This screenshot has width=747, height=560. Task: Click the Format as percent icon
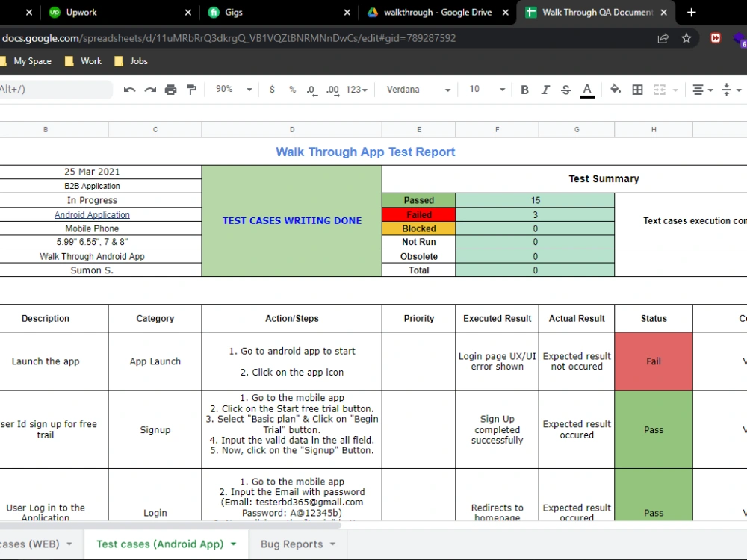click(291, 89)
